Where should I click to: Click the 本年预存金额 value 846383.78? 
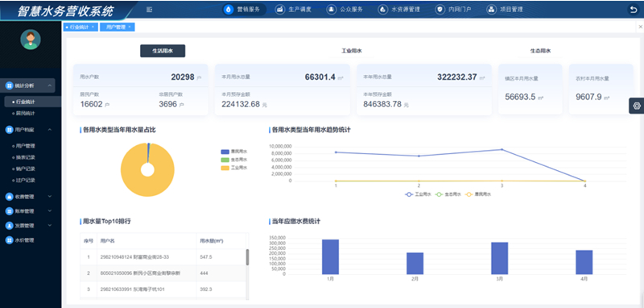click(382, 105)
